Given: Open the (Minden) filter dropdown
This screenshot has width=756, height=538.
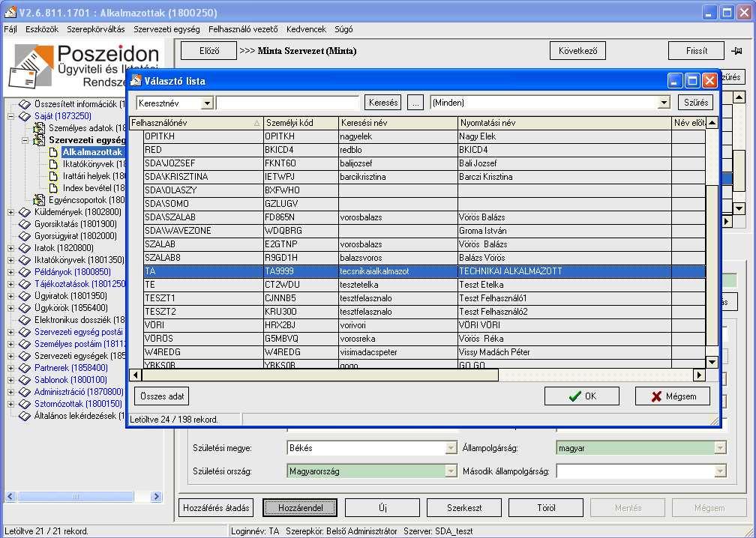Looking at the screenshot, I should [x=664, y=103].
